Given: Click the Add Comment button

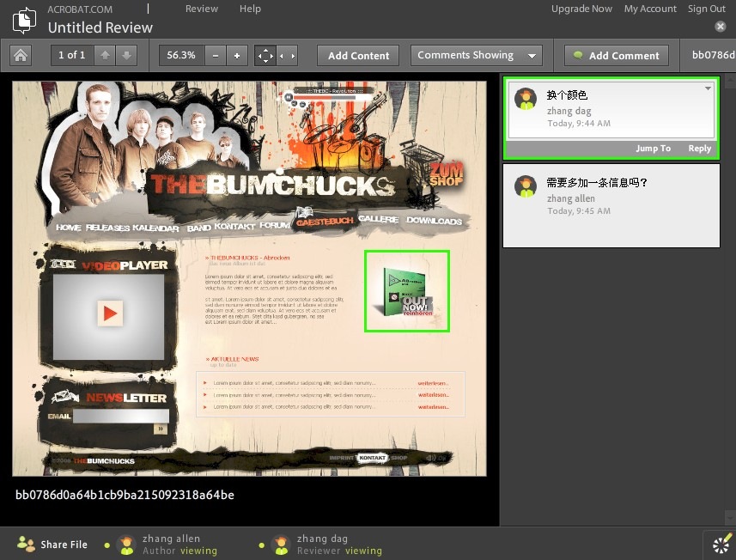Looking at the screenshot, I should point(617,55).
